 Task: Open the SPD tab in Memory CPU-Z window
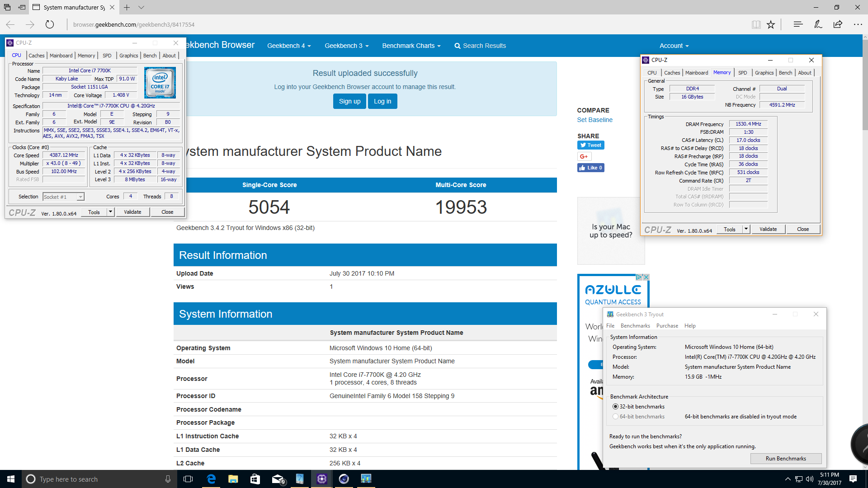[x=743, y=73]
